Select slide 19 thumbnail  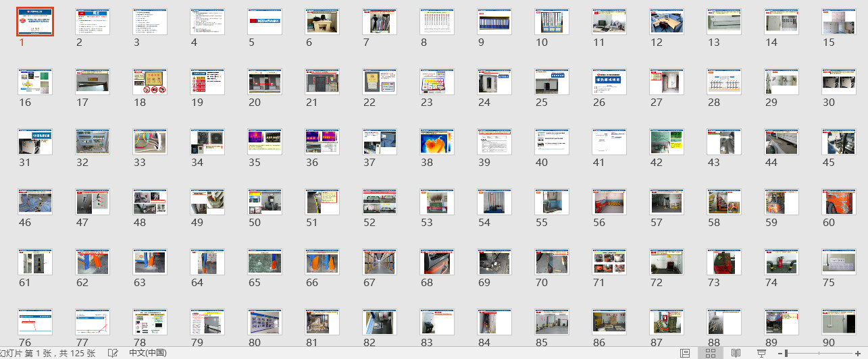[207, 82]
